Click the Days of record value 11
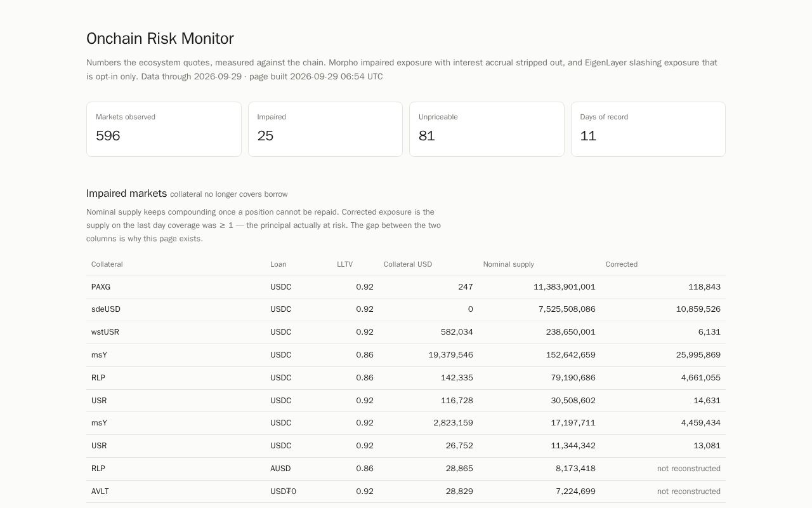Image resolution: width=812 pixels, height=508 pixels. [588, 136]
